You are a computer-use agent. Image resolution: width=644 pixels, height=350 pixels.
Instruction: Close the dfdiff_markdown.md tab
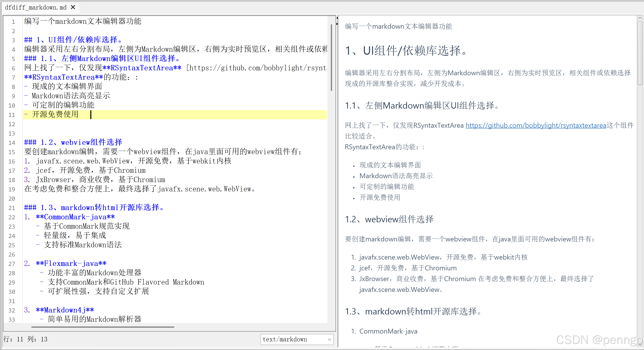tap(73, 7)
